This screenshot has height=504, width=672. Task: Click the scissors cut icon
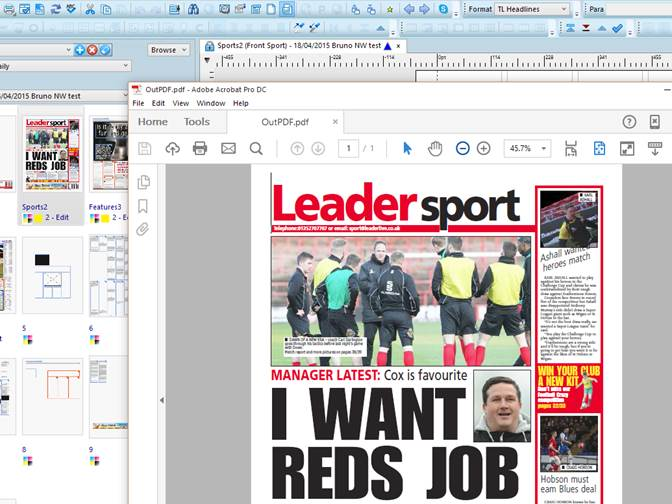[90, 9]
